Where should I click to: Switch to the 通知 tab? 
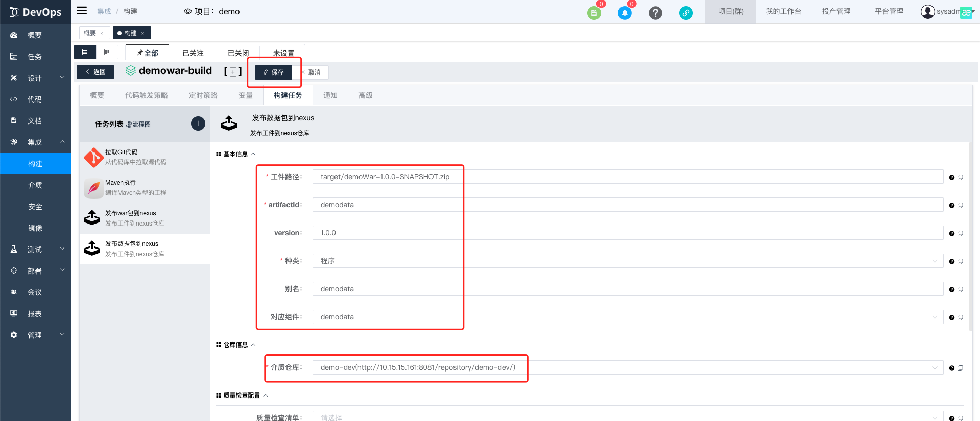(x=330, y=95)
